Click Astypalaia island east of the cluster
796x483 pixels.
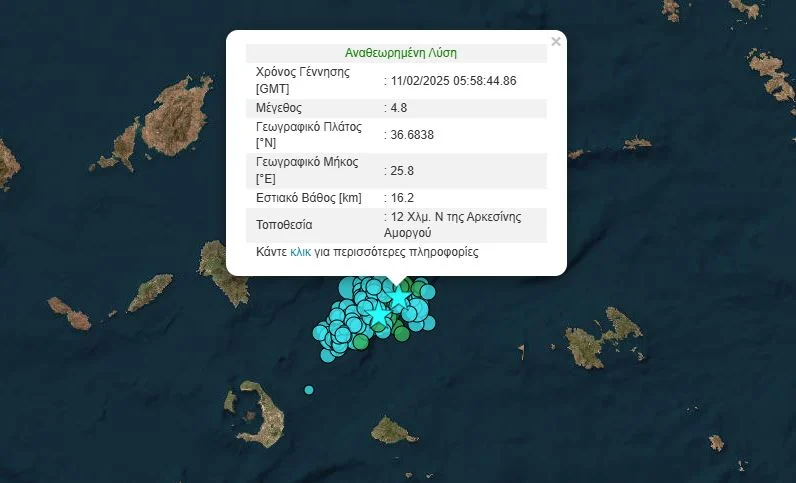tap(605, 338)
